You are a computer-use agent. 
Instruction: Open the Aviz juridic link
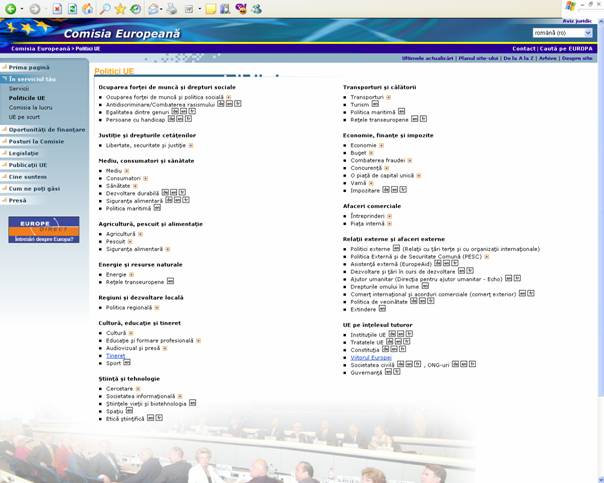click(x=577, y=21)
